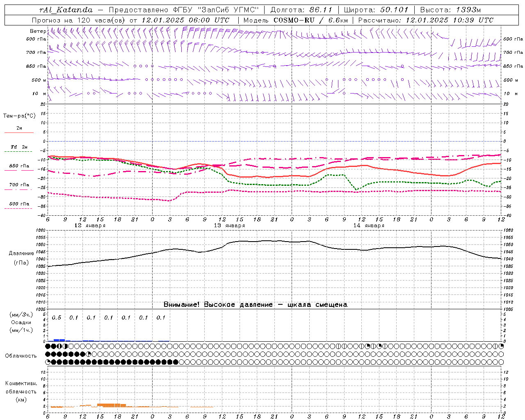Image resolution: width=525 pixels, height=420 pixels.
Task: Select the longitude value Долгота: 86.11
Action: pos(301,10)
